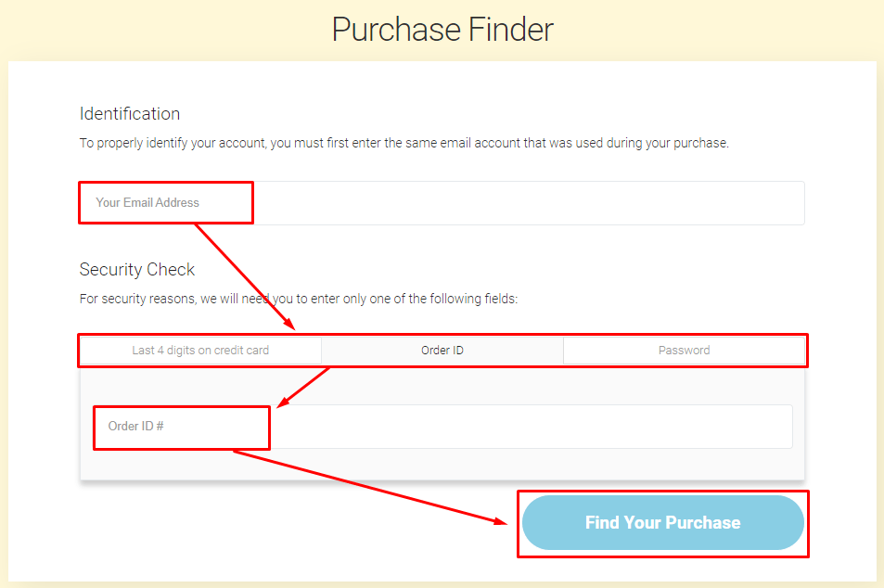Click the Purchase Finder page title
Viewport: 884px width, 588px height.
(x=442, y=29)
